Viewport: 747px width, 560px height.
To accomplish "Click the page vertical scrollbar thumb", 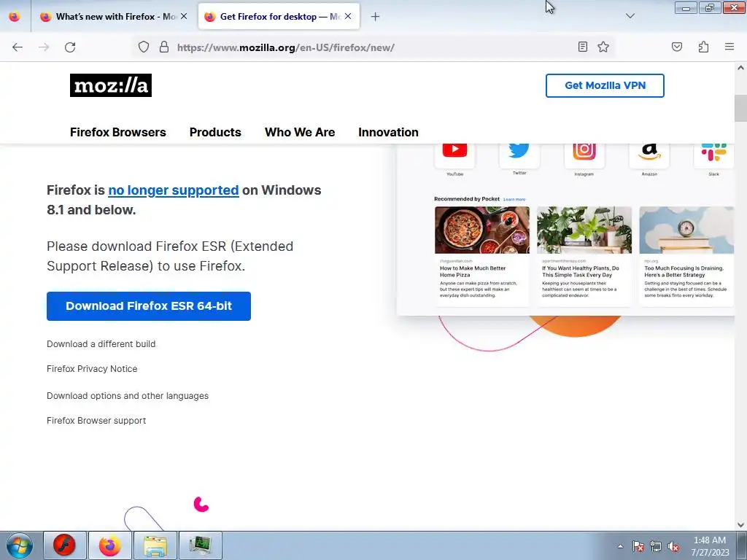I will click(x=740, y=108).
